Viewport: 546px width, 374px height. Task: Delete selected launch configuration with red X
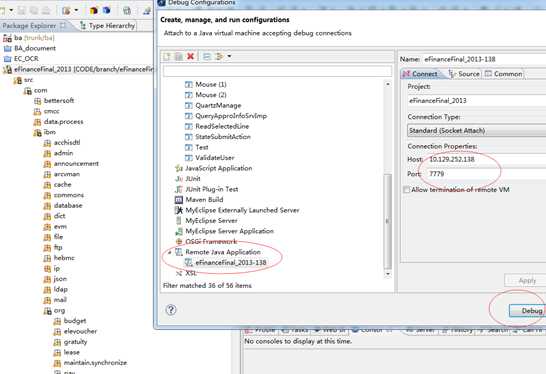[190, 56]
